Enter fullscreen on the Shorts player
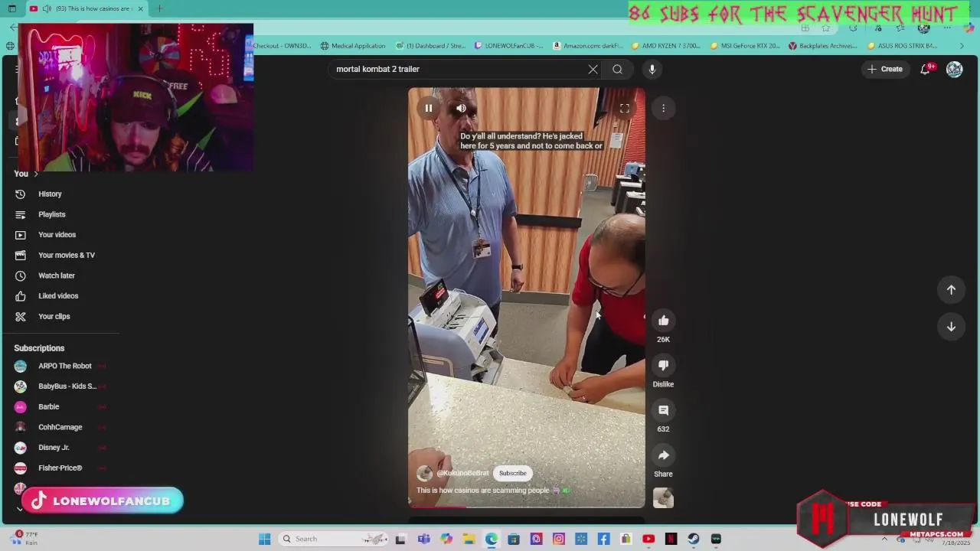Image resolution: width=980 pixels, height=551 pixels. (x=625, y=109)
